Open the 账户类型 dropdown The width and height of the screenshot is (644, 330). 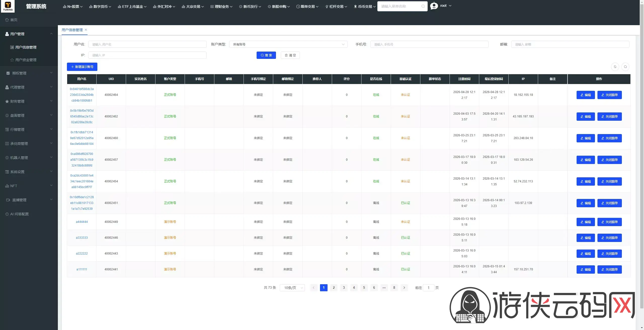pos(288,44)
